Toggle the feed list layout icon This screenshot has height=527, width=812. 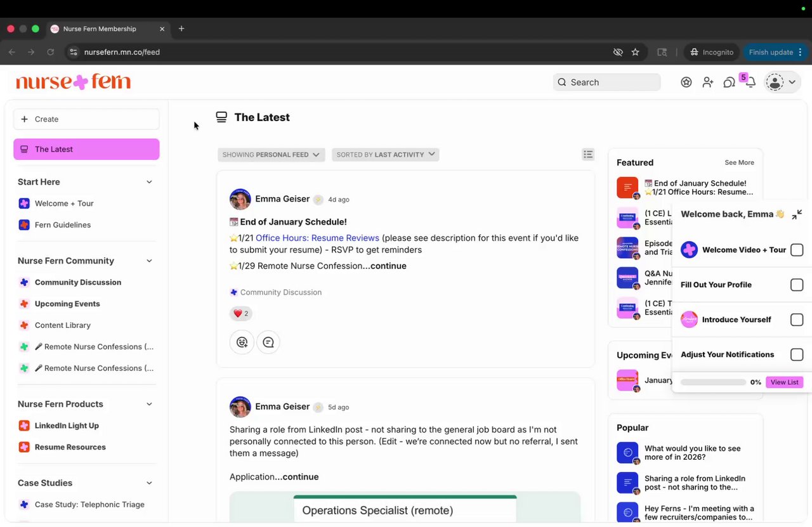588,154
